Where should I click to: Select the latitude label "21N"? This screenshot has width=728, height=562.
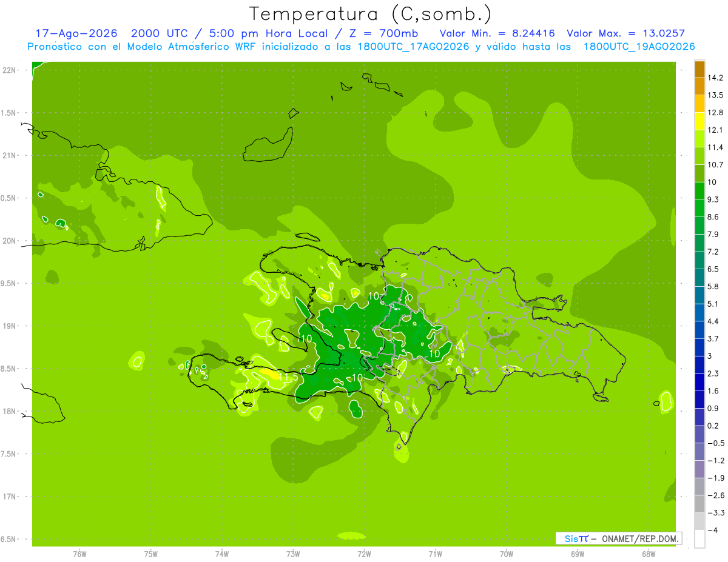8,156
